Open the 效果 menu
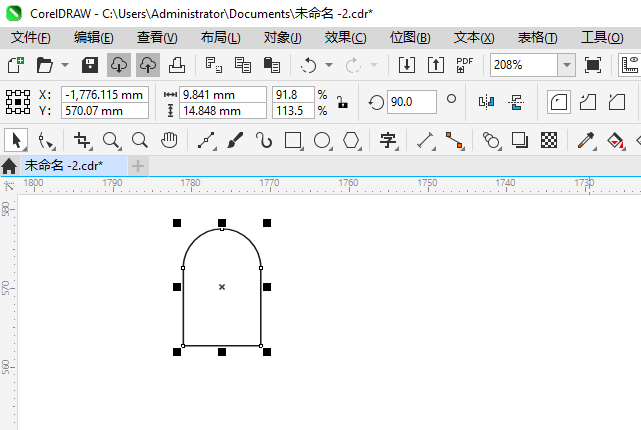The image size is (641, 430). tap(345, 37)
